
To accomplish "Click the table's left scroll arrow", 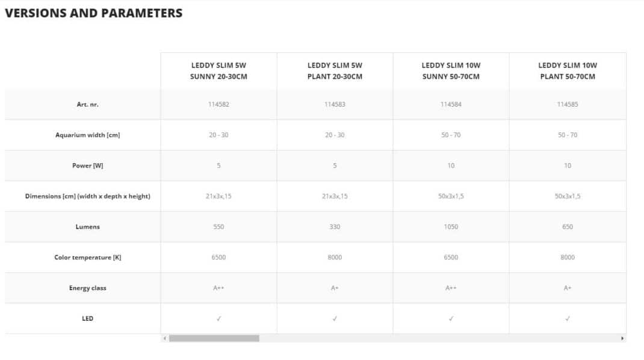I will 164,338.
